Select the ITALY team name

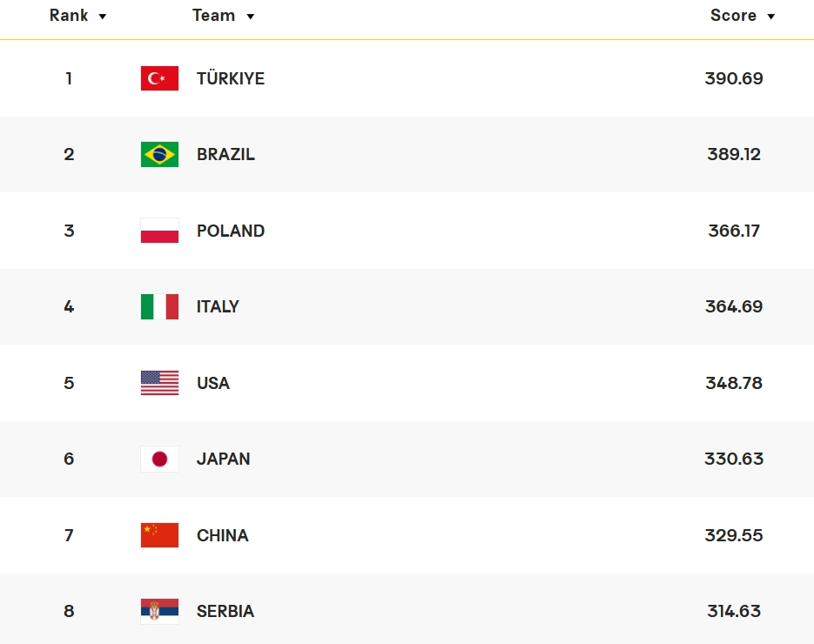tap(218, 306)
